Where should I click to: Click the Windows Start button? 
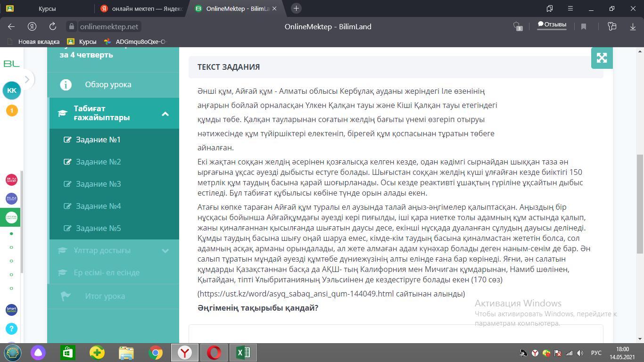pos(12,353)
